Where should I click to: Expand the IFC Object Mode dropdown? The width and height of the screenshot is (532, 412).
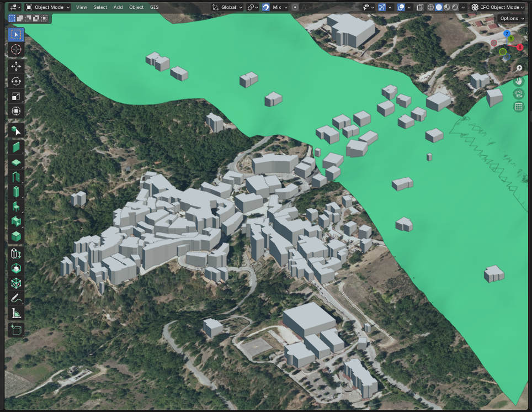(x=498, y=7)
